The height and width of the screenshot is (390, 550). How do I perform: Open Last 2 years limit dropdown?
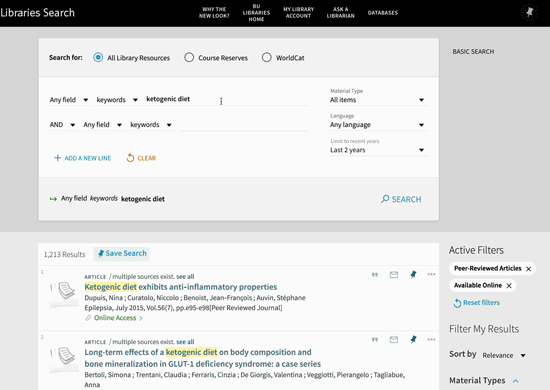point(378,150)
